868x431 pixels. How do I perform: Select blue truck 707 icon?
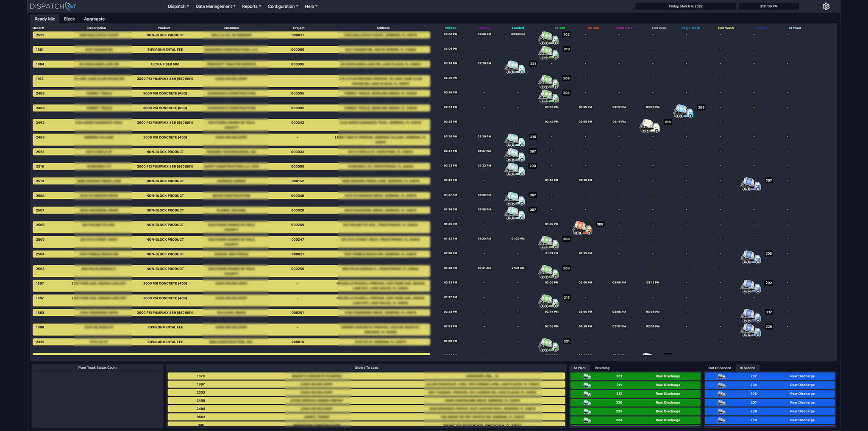pos(751,184)
